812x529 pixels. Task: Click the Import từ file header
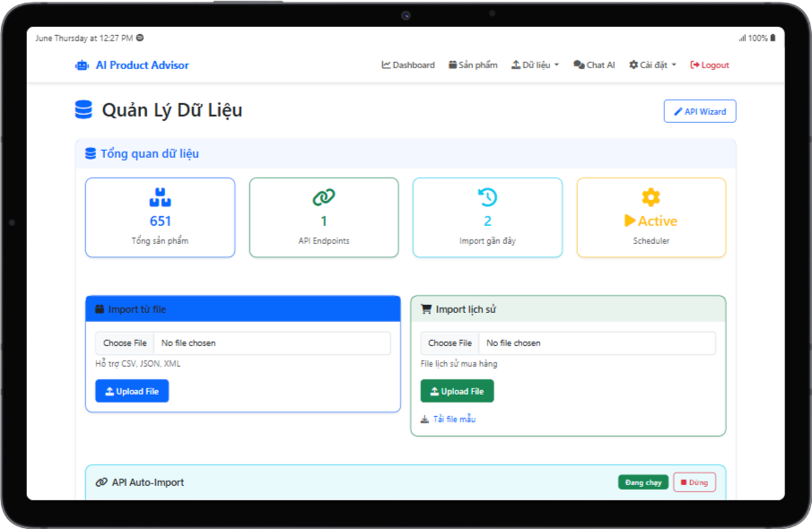pyautogui.click(x=243, y=309)
